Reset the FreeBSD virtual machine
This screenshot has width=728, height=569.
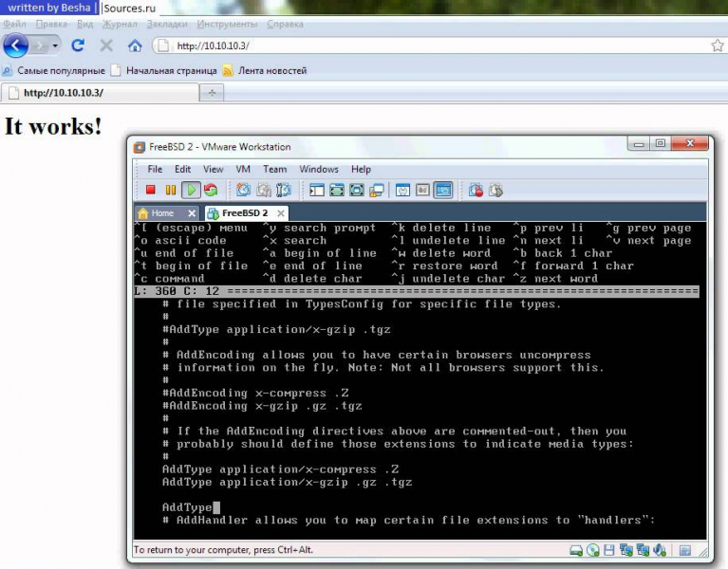[211, 191]
